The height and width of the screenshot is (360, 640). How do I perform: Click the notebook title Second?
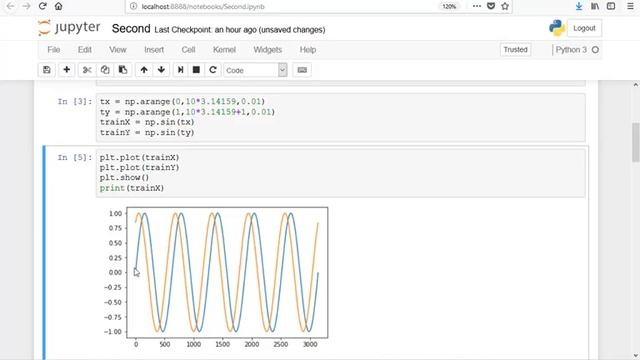131,29
